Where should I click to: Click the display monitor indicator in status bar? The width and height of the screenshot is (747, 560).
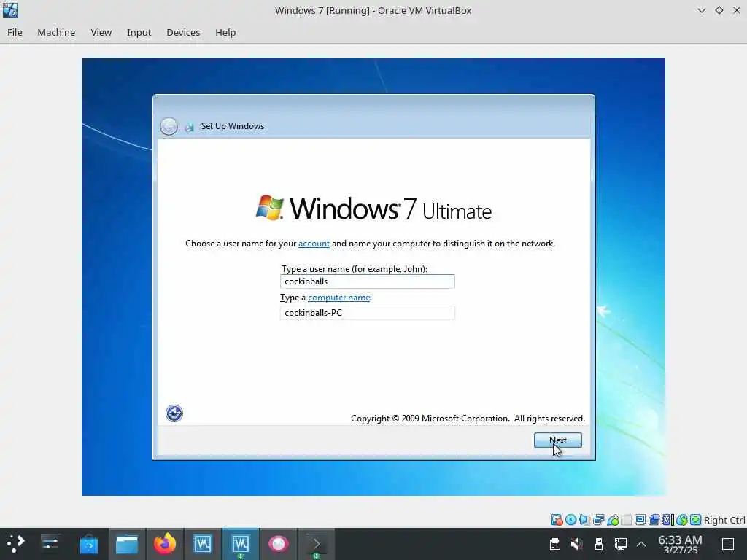tap(640, 519)
